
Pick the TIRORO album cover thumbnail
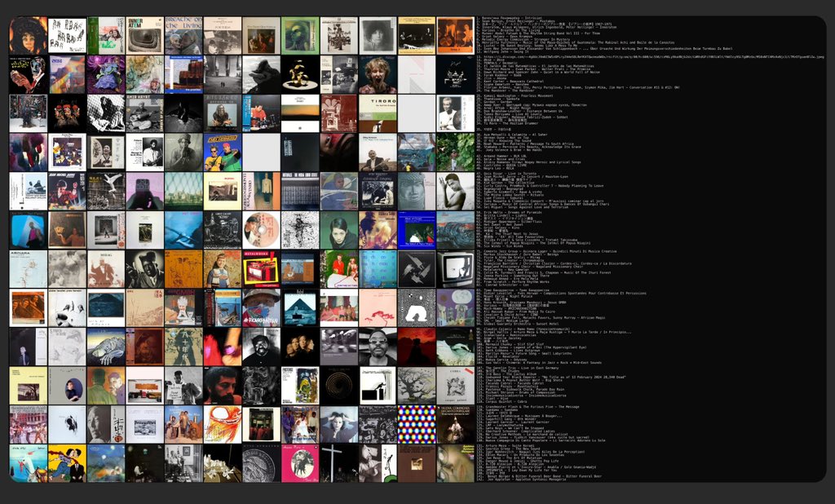[378, 113]
